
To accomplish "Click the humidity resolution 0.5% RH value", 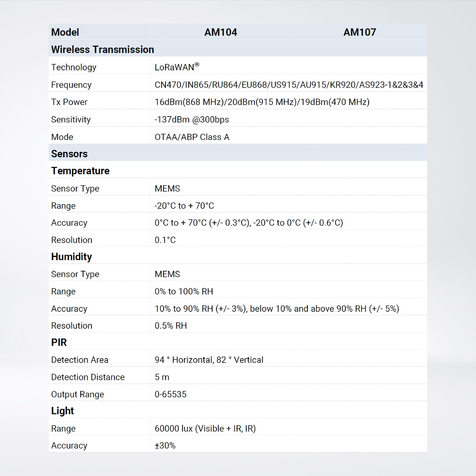I will pos(171,325).
